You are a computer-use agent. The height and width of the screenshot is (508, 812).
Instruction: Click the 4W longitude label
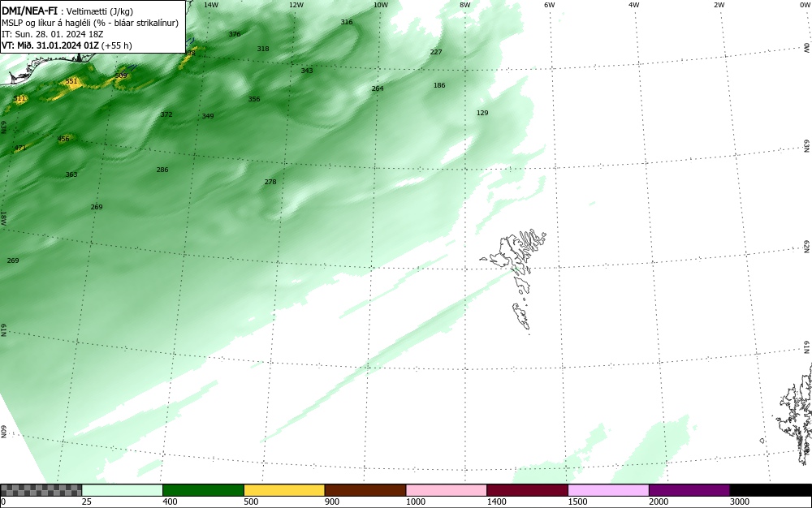pos(634,5)
